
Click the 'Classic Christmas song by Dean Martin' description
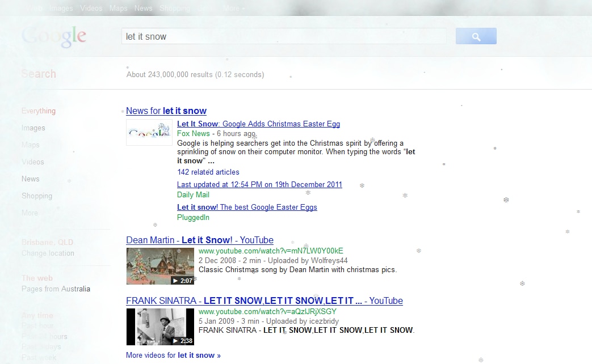(297, 270)
